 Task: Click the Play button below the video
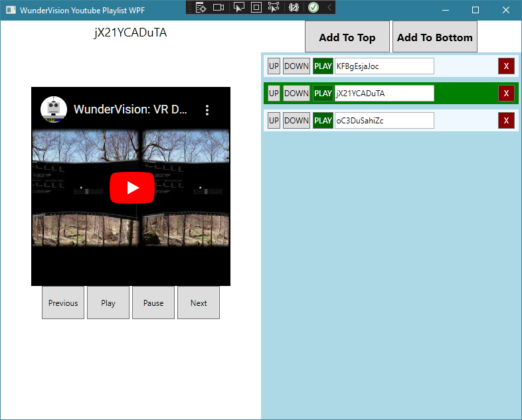click(x=108, y=303)
